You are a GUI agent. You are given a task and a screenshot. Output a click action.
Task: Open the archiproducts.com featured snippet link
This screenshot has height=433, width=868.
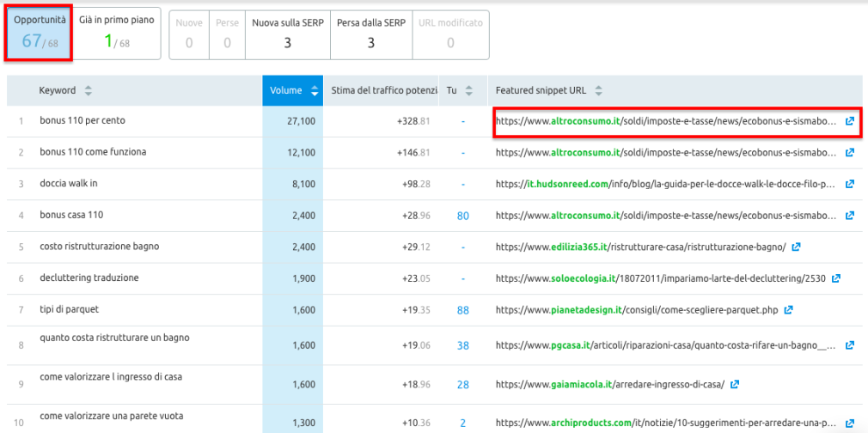tap(665, 422)
